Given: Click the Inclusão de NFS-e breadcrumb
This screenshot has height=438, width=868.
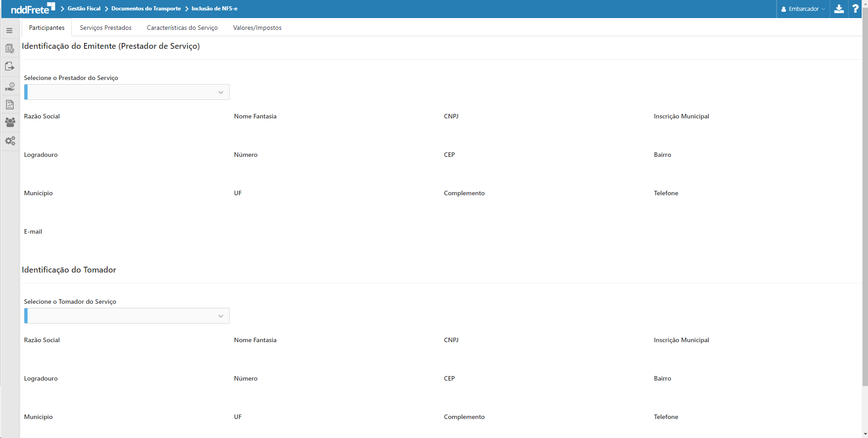Looking at the screenshot, I should coord(214,9).
